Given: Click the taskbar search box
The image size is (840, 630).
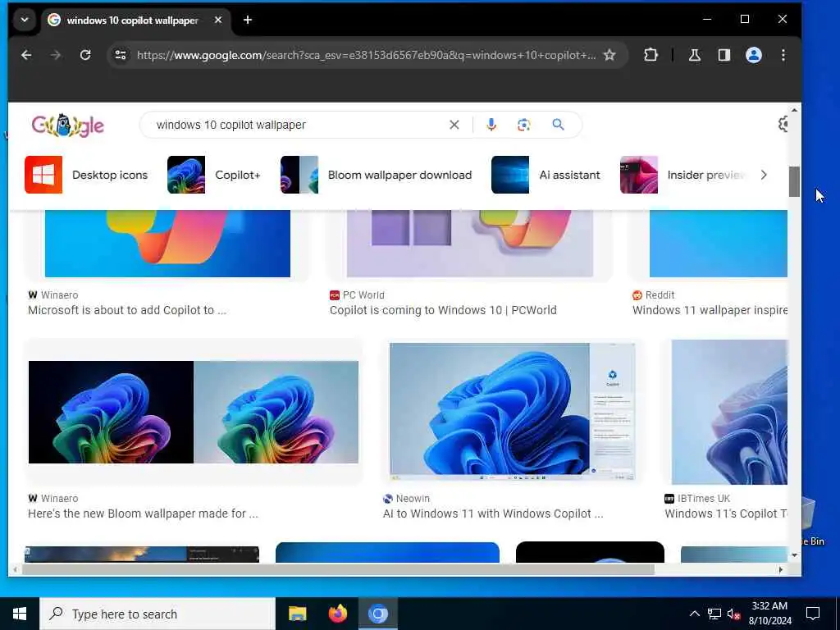Looking at the screenshot, I should pyautogui.click(x=157, y=614).
